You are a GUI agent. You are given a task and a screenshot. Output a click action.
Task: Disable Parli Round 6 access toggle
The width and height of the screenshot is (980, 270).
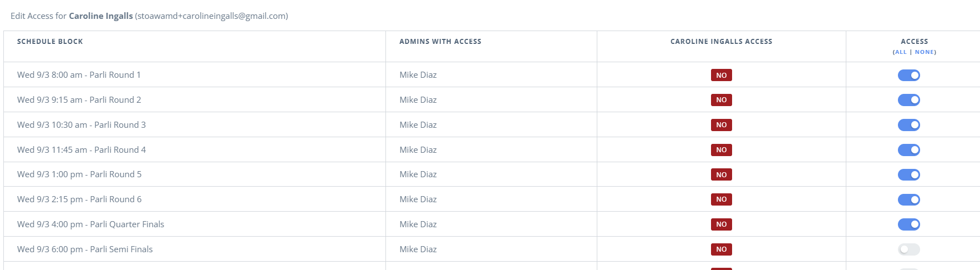pos(908,199)
